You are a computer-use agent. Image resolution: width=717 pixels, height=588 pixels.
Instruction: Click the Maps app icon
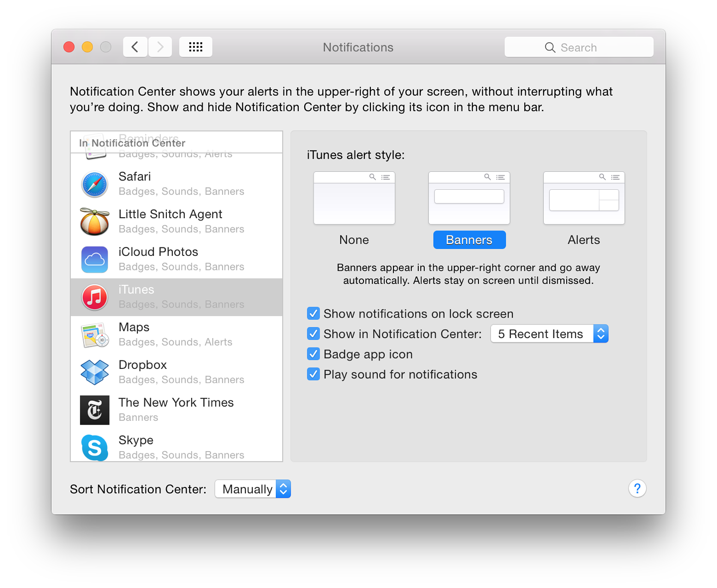coord(95,335)
